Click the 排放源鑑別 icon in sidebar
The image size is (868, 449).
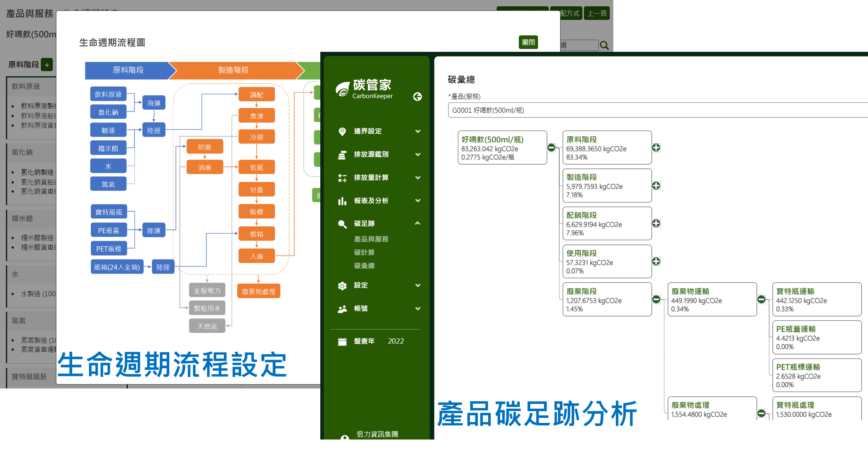pos(342,155)
